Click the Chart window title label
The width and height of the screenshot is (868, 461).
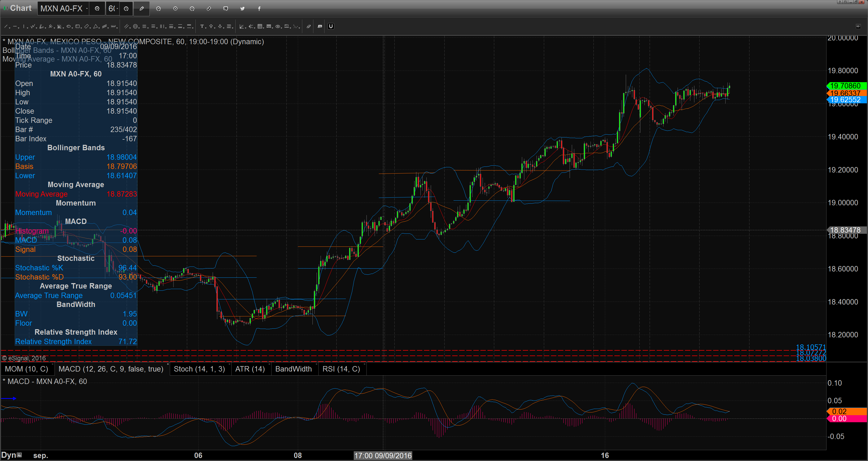click(x=21, y=8)
